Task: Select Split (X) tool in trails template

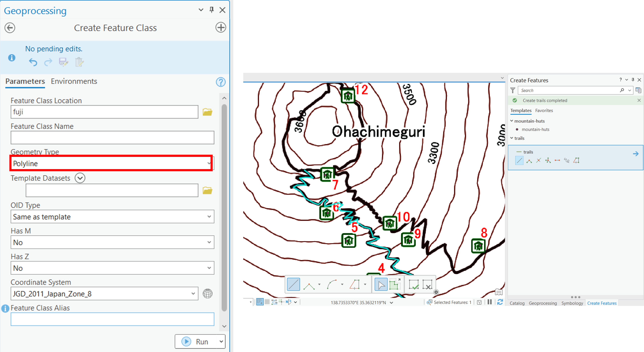Action: [x=539, y=160]
